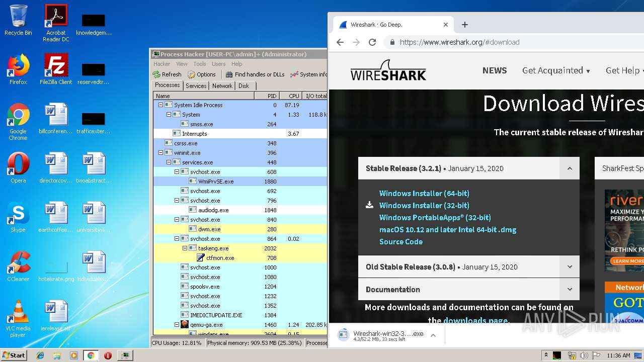Download Windows Installer (32-bit)
Viewport: 644px width, 362px height.
coord(424,206)
